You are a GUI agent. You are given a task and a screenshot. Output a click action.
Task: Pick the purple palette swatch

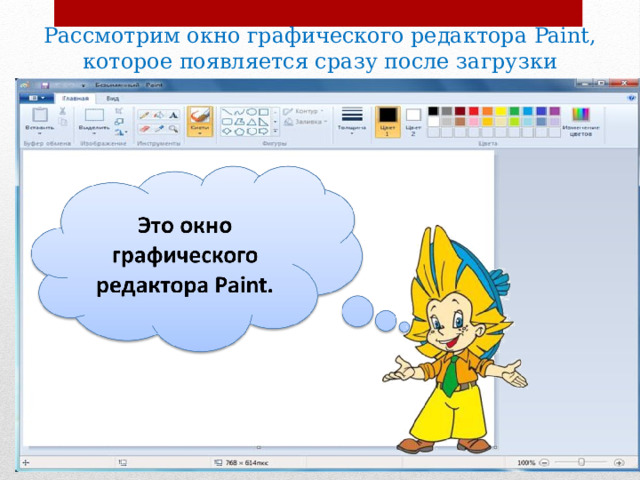[554, 111]
